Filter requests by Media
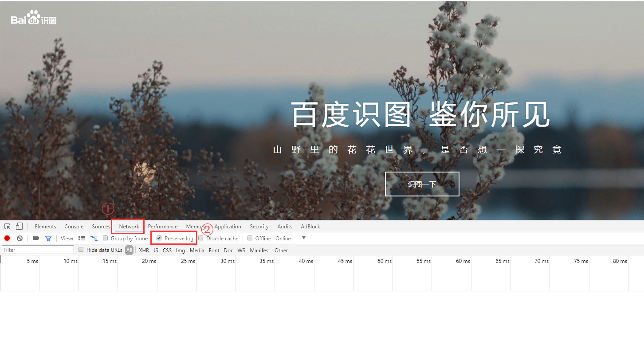 click(197, 251)
